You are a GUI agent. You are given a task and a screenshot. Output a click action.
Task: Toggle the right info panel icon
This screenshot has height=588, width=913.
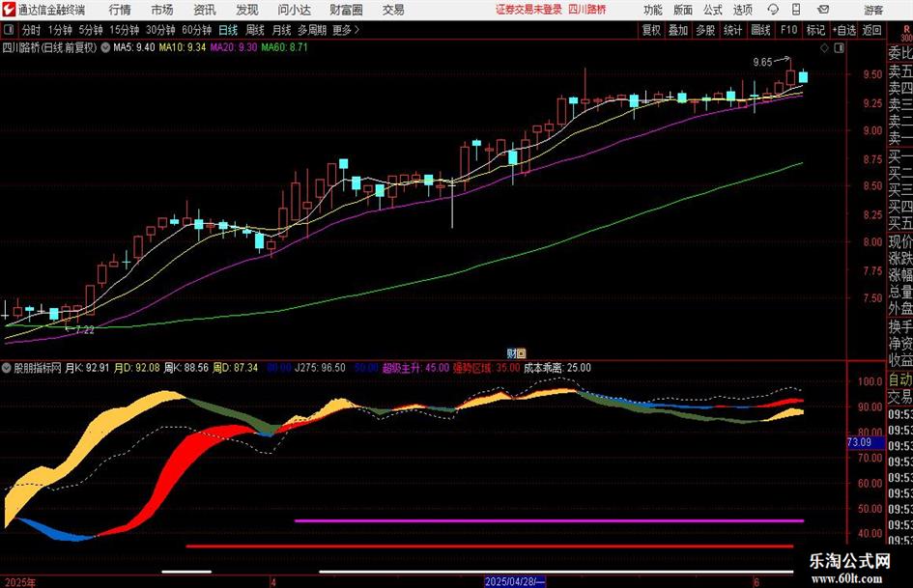pyautogui.click(x=839, y=47)
